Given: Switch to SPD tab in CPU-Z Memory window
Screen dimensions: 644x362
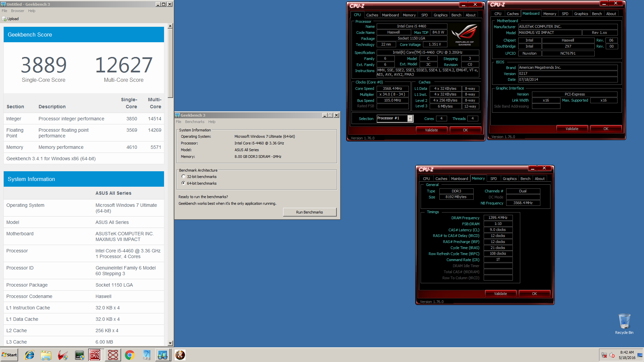Looking at the screenshot, I should click(x=494, y=179).
